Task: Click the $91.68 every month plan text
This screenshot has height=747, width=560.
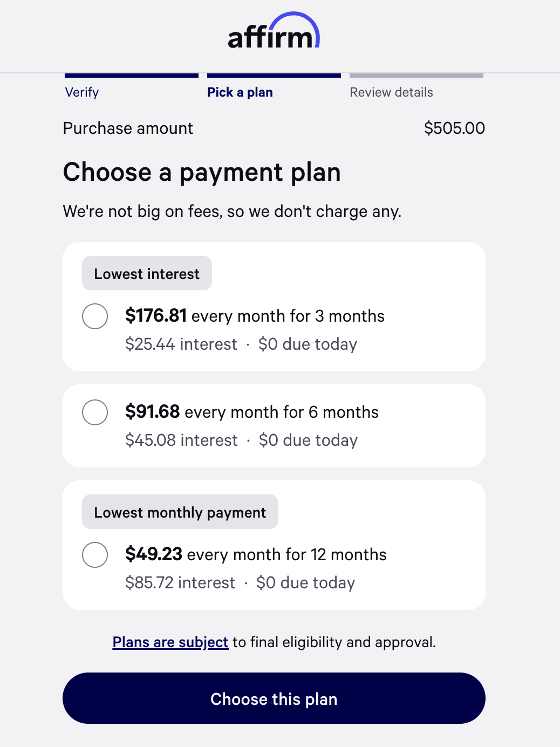Action: point(251,412)
